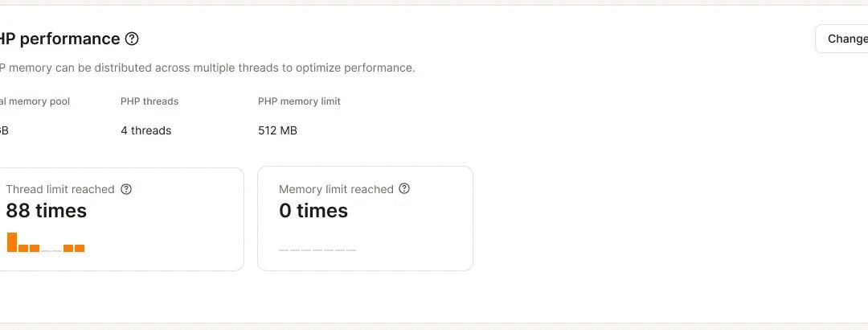
Task: Click the Memory limit reached label
Action: pos(336,189)
